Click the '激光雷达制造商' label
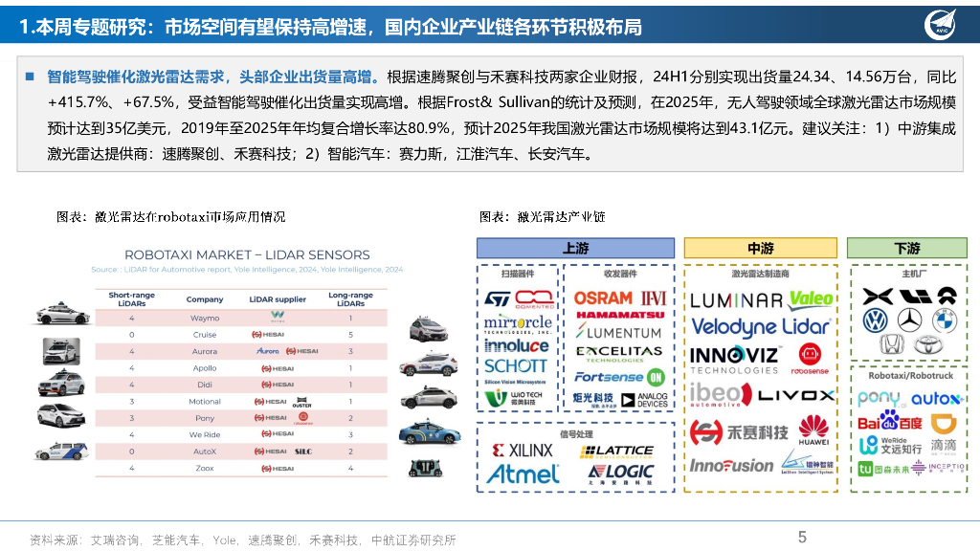Viewport: 980px width, 551px height. 760,274
